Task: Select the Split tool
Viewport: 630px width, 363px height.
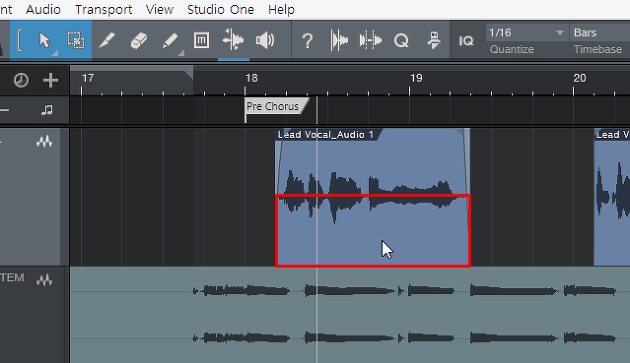Action: (107, 40)
